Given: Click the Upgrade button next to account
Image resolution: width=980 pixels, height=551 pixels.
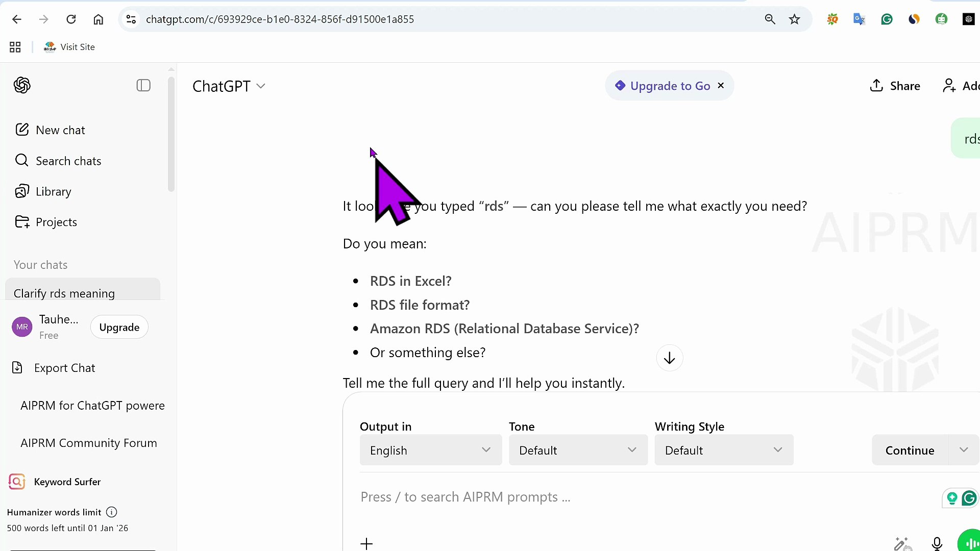Looking at the screenshot, I should pyautogui.click(x=118, y=327).
